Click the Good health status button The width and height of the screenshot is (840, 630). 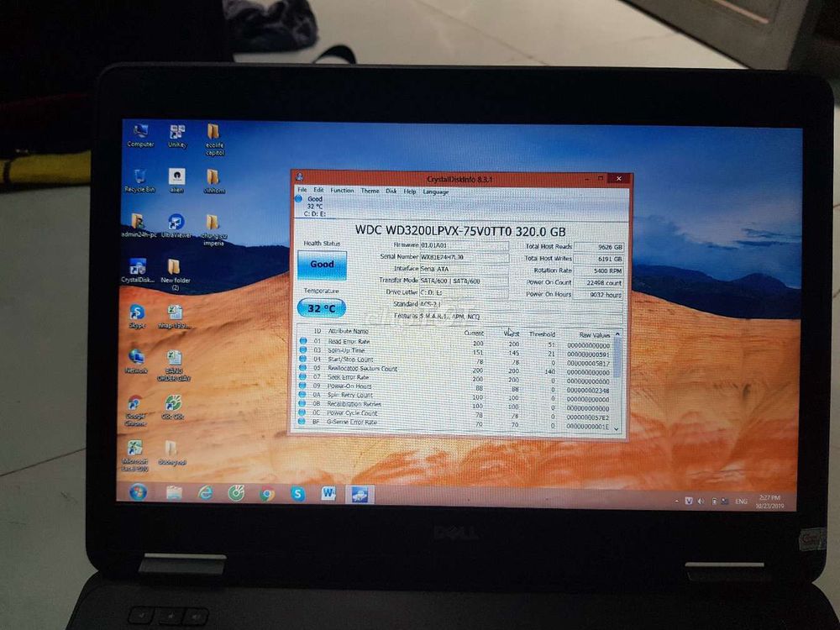[322, 265]
